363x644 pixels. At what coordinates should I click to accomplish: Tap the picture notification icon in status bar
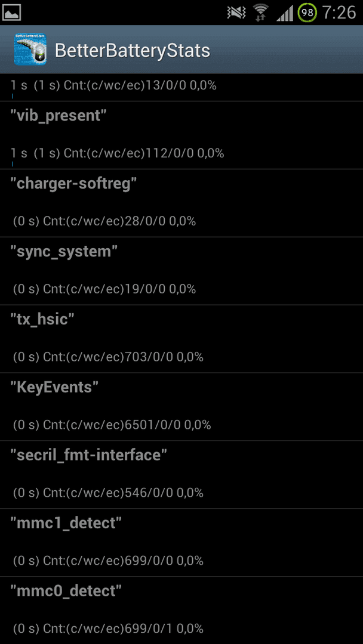tap(11, 13)
